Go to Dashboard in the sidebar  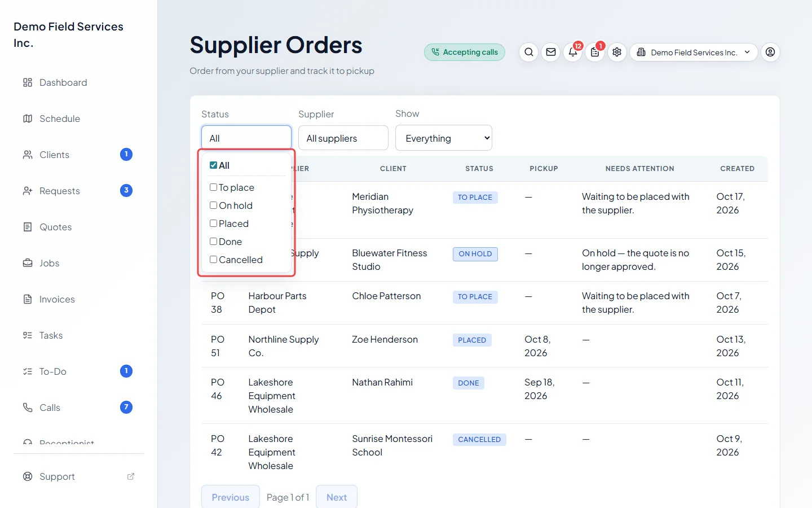79,82
